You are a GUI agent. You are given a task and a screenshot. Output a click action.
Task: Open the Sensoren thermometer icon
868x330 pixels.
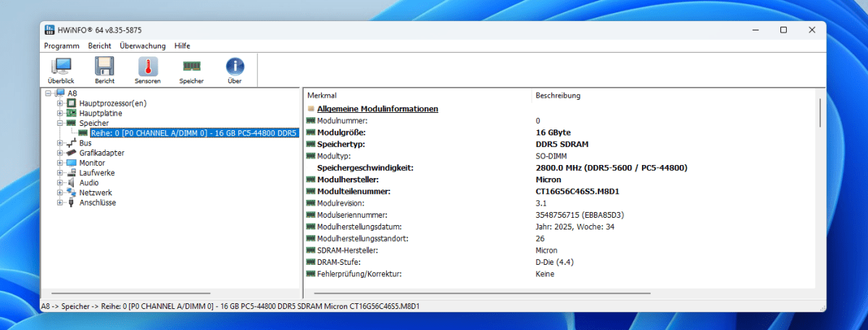148,67
